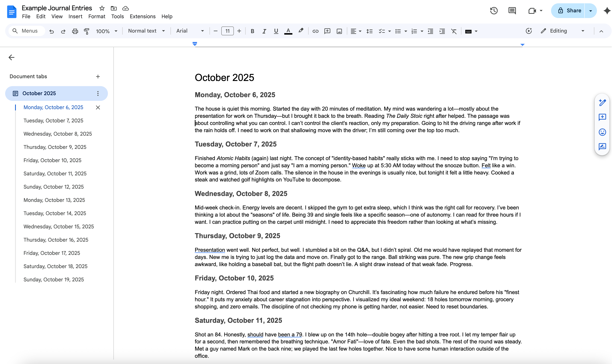This screenshot has height=364, width=612.
Task: Click the paint format roller icon
Action: 87,31
